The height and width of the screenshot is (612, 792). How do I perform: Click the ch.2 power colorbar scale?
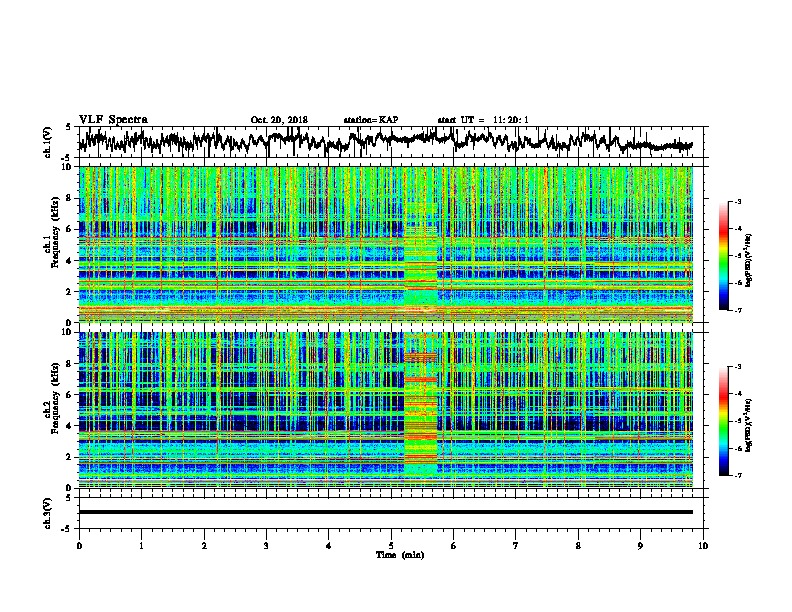(723, 421)
